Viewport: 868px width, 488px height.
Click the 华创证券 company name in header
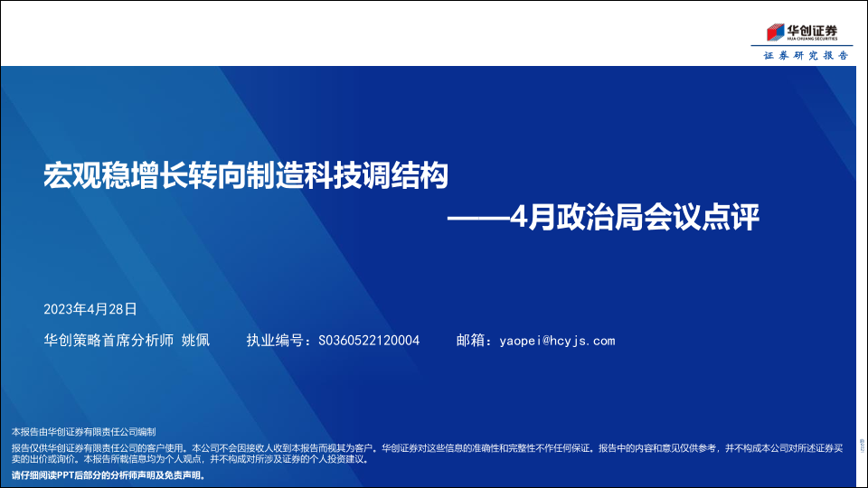pyautogui.click(x=813, y=29)
